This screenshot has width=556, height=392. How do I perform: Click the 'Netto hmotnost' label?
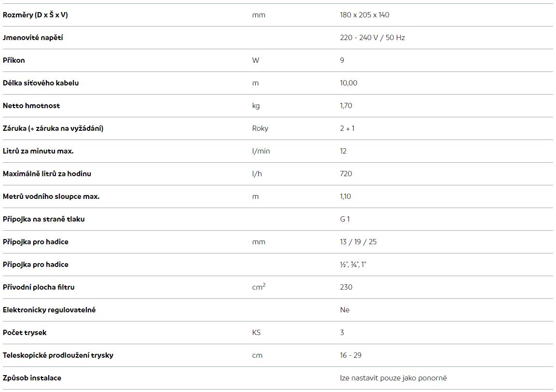pyautogui.click(x=31, y=106)
